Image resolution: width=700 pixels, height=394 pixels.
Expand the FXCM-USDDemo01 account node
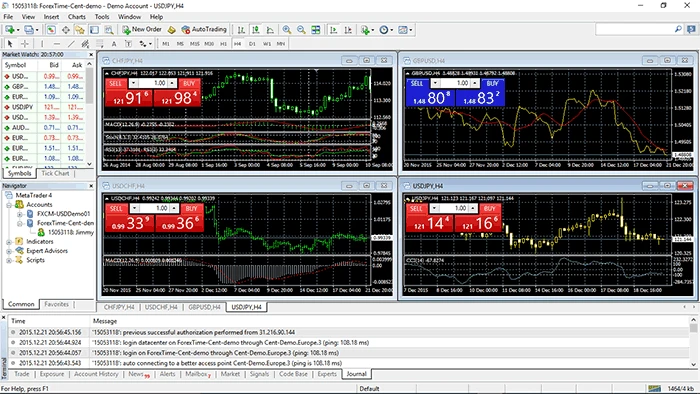point(20,214)
